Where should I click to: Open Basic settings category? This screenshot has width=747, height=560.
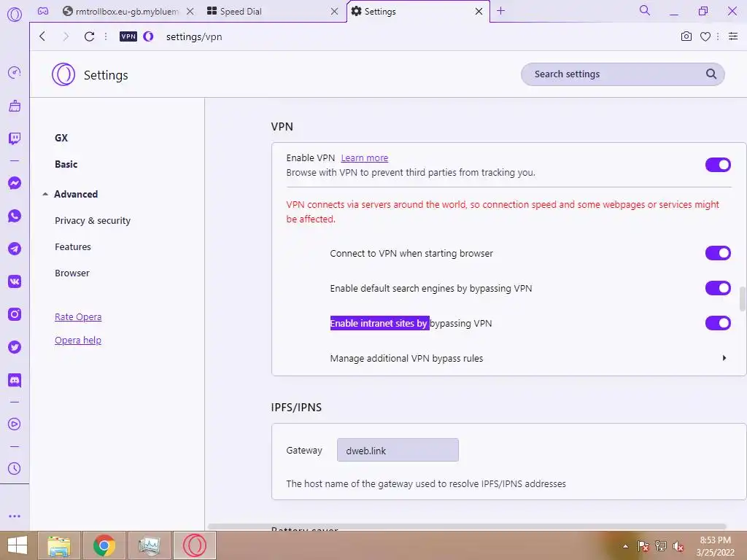click(x=66, y=164)
